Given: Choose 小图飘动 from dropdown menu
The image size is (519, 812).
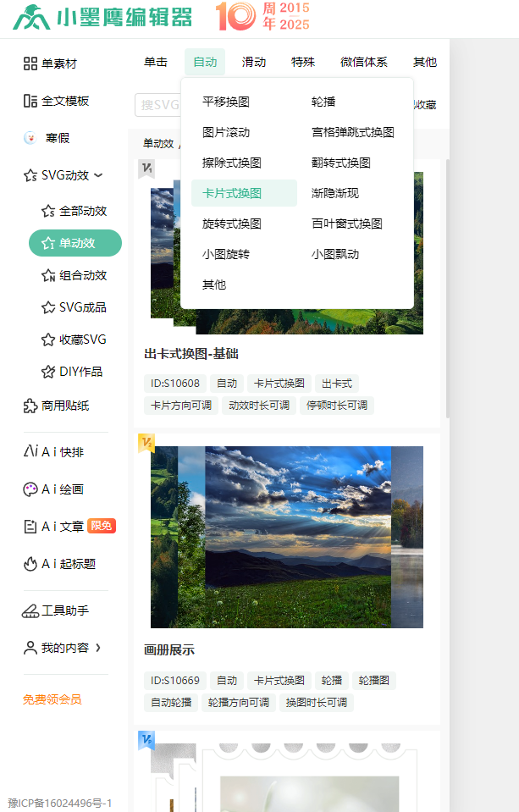Looking at the screenshot, I should point(335,255).
